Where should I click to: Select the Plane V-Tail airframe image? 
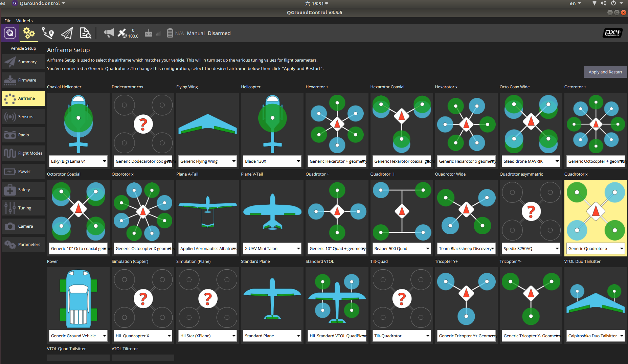click(x=272, y=211)
